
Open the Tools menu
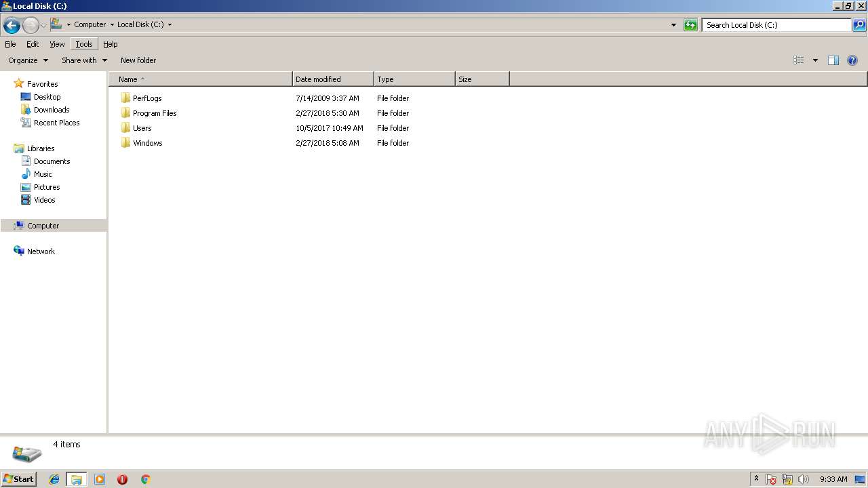(x=84, y=44)
